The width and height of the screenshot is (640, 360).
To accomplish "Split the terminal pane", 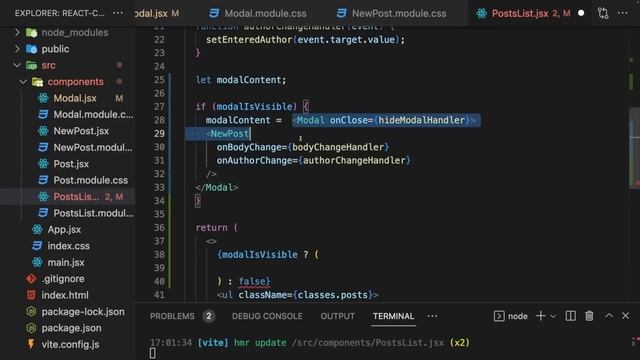I will (x=571, y=316).
